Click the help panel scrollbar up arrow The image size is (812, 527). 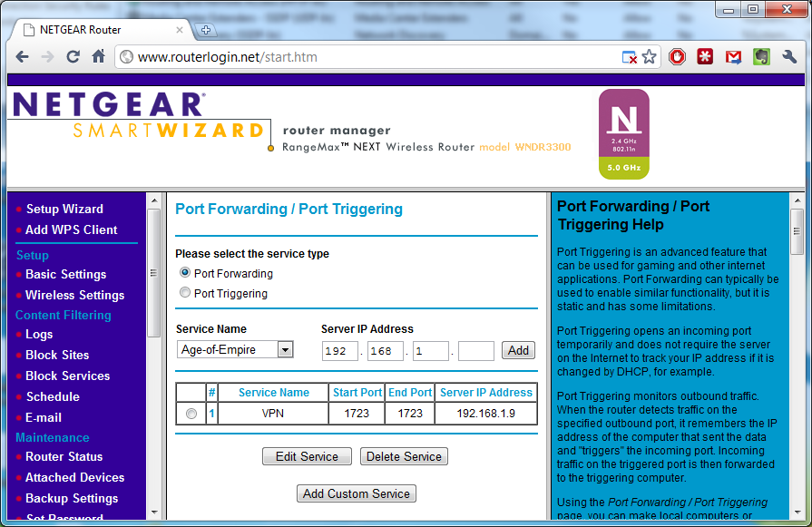(797, 200)
